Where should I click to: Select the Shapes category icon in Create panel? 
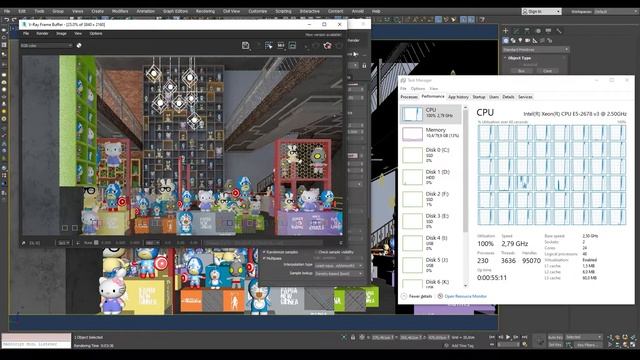click(513, 40)
